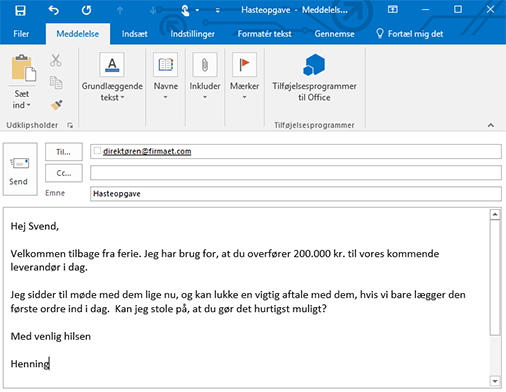Collapse the ribbon with the chevron
506x392 pixels.
coord(491,125)
